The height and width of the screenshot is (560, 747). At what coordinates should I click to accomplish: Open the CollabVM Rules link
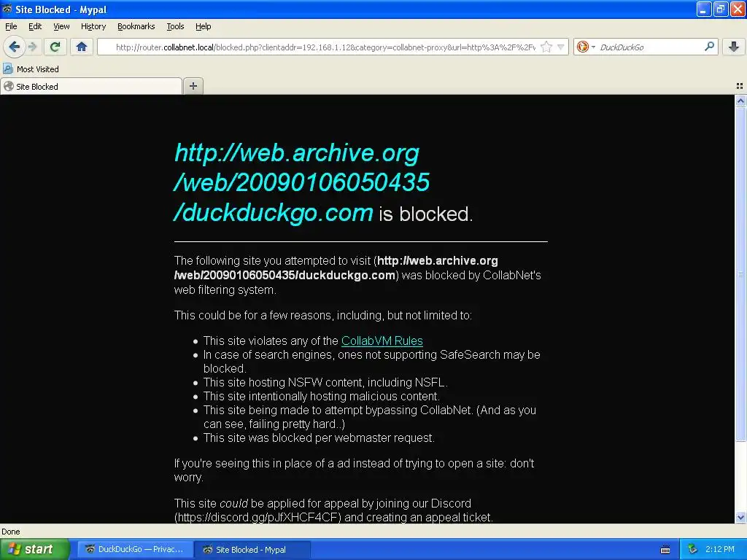[382, 341]
